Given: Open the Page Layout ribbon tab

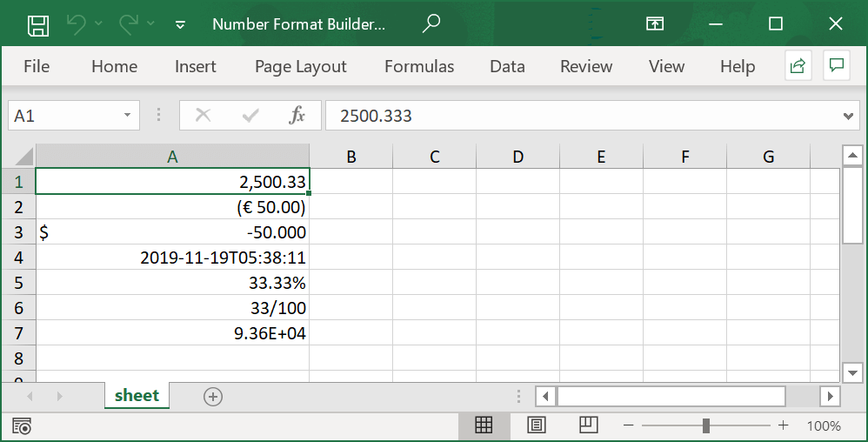Looking at the screenshot, I should tap(300, 66).
